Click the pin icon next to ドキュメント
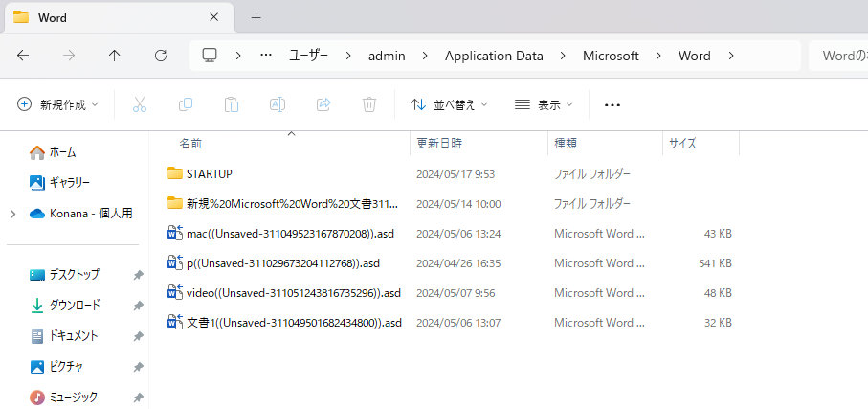This screenshot has width=868, height=409. pos(137,336)
